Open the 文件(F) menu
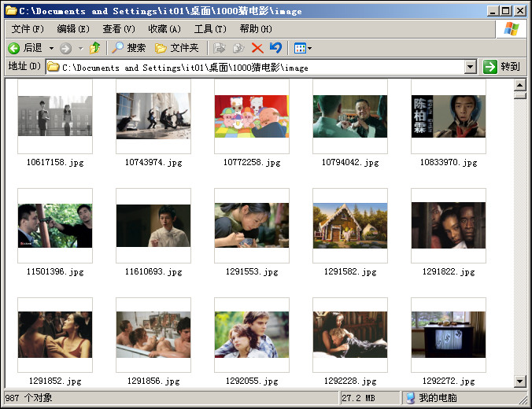The image size is (532, 409). 28,29
